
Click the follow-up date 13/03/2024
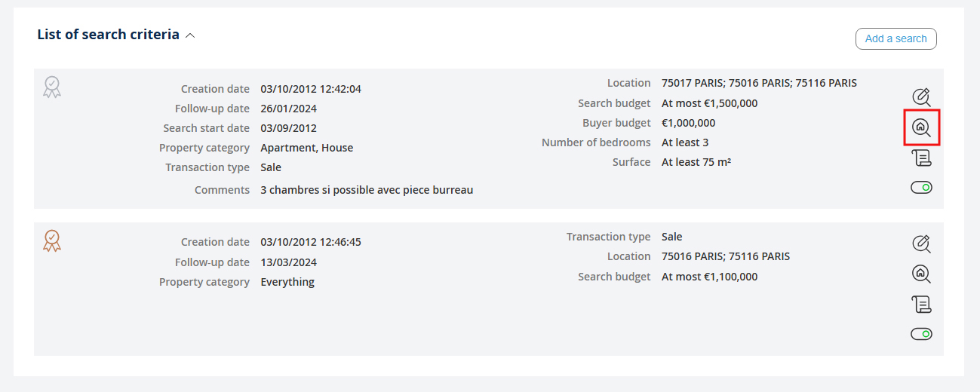289,262
